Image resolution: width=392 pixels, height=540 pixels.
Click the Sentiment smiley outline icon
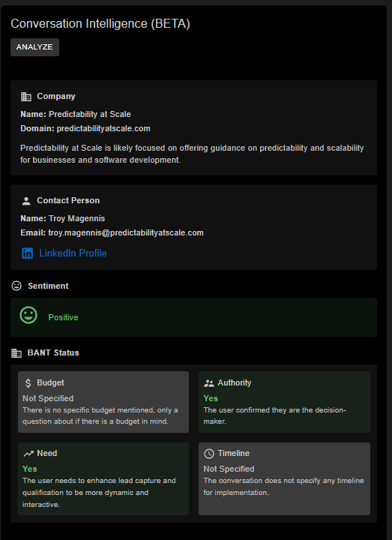16,286
